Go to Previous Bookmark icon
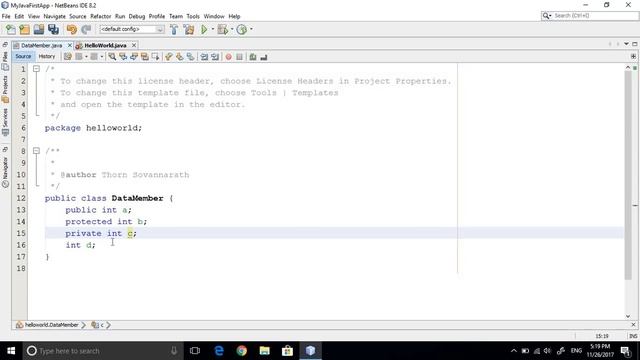The image size is (640, 360). (169, 57)
